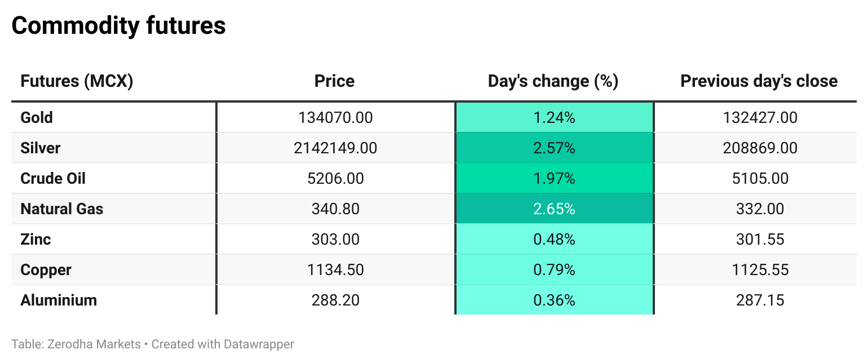Select the Natural Gas row label
The width and height of the screenshot is (868, 363).
pyautogui.click(x=62, y=209)
